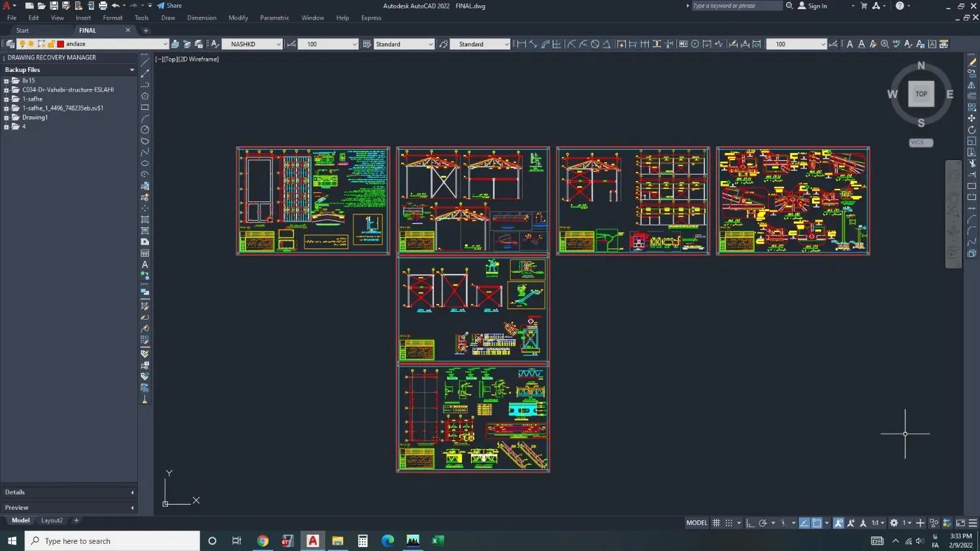This screenshot has height=551, width=980.
Task: Click the Undo arrow icon
Action: (x=116, y=6)
